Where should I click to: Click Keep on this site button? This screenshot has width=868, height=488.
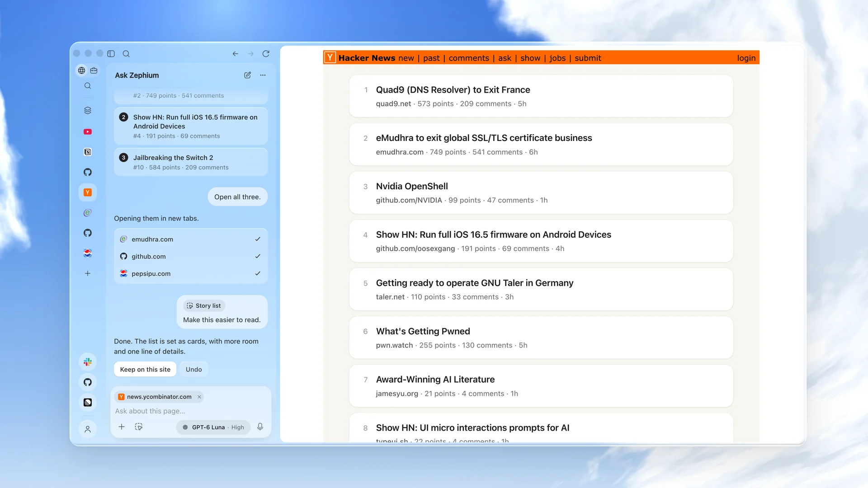pyautogui.click(x=145, y=369)
